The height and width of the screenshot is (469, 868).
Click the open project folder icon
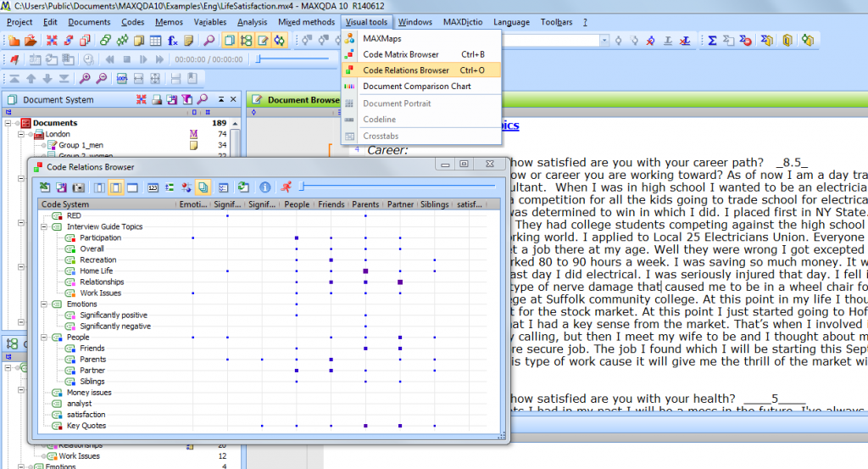(31, 40)
